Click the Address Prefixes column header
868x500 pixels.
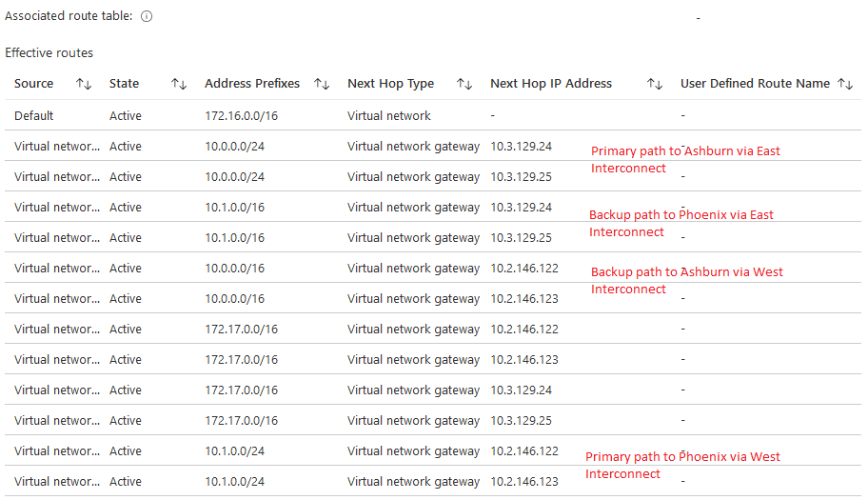pos(252,84)
